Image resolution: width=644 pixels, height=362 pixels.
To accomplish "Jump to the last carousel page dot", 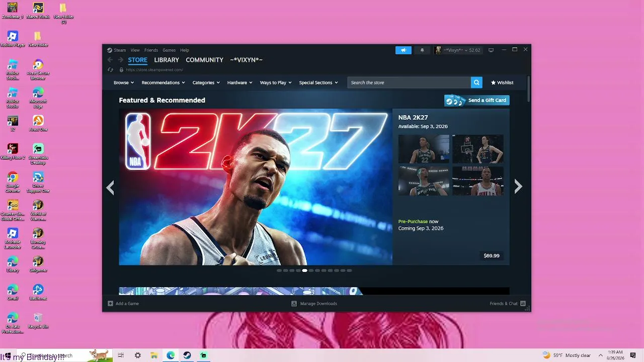I will coord(349,270).
